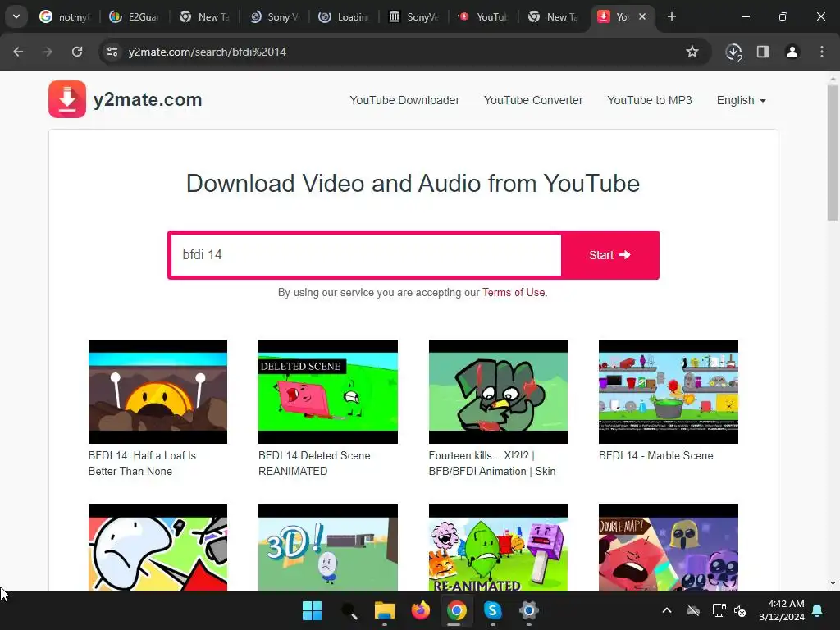Image resolution: width=840 pixels, height=630 pixels.
Task: Open BFDI 14 Half a Loaf thumbnail
Action: (x=157, y=391)
